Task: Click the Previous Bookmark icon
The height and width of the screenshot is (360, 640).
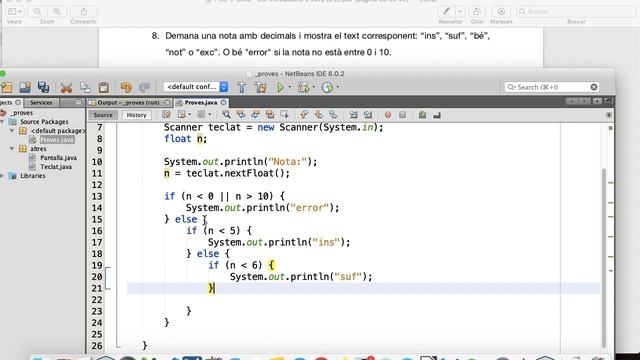Action: pos(304,115)
